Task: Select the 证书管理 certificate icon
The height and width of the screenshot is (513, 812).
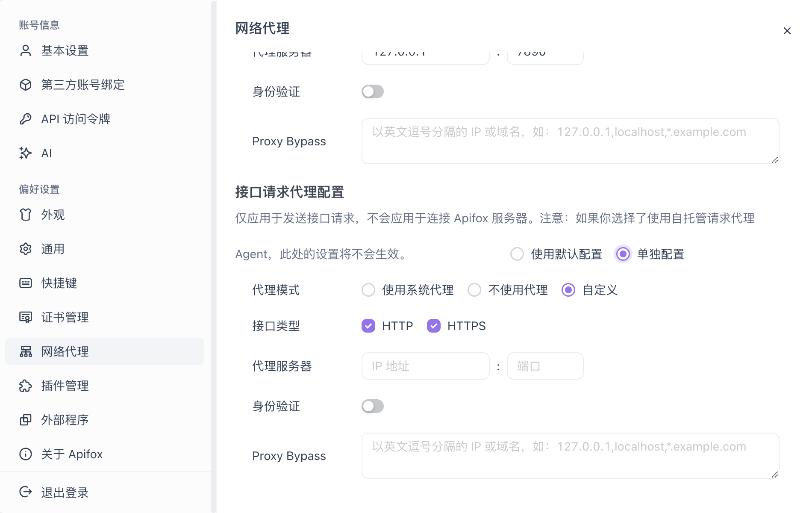Action: click(26, 317)
